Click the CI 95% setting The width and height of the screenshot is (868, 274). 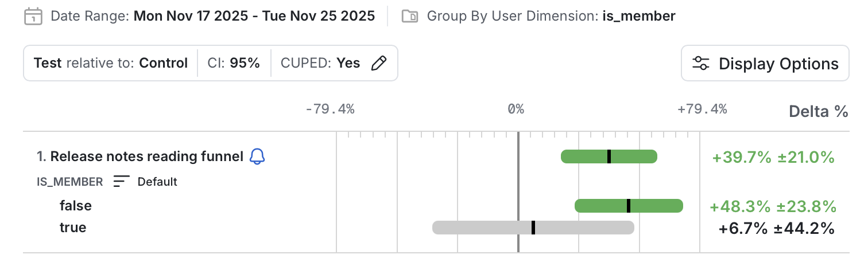coord(234,63)
